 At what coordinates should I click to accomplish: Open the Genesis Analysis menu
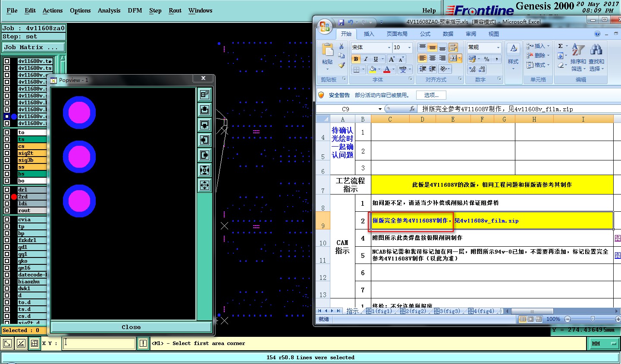109,10
